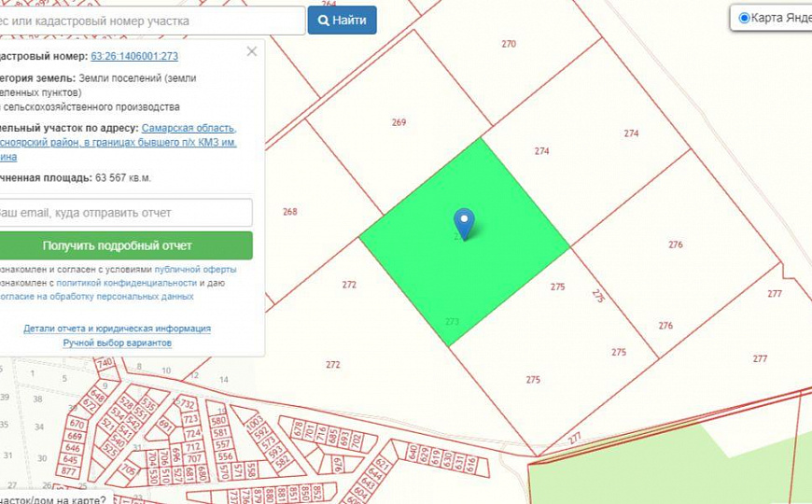Viewport: 812px width, 504px height.
Task: Open cadastral number link 63:26:1406001:273
Action: tap(134, 56)
